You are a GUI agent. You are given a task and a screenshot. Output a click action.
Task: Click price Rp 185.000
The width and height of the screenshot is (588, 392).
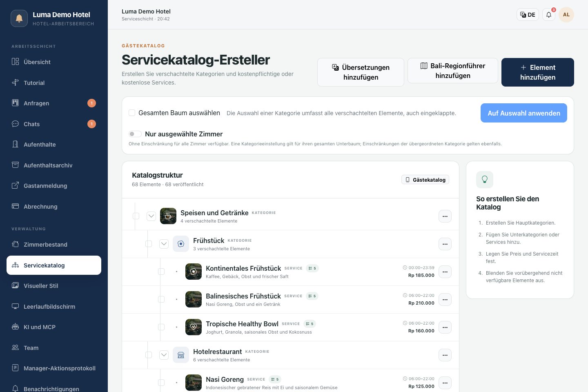(x=421, y=275)
